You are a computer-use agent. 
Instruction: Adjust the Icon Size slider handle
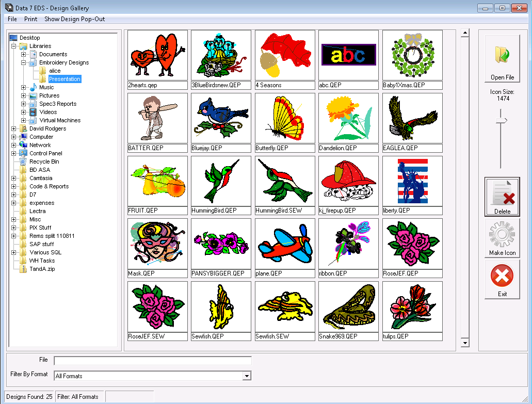[501, 120]
